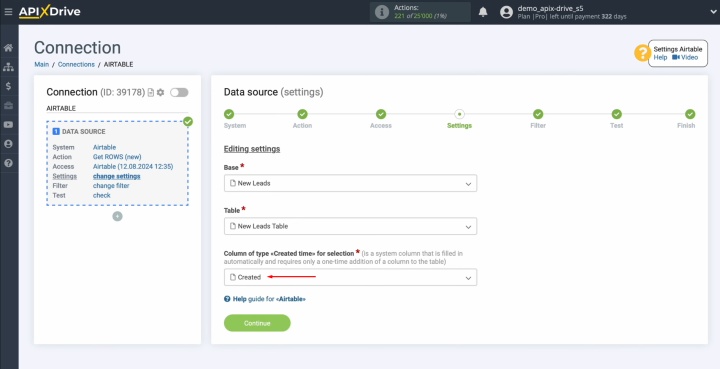Click the ApiX-Drive logo
The height and width of the screenshot is (369, 720).
click(50, 12)
